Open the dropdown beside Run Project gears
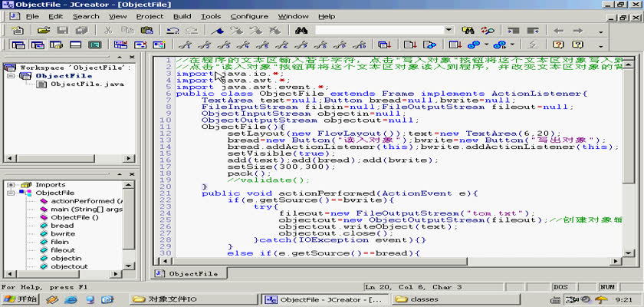This screenshot has height=307, width=644. click(512, 45)
